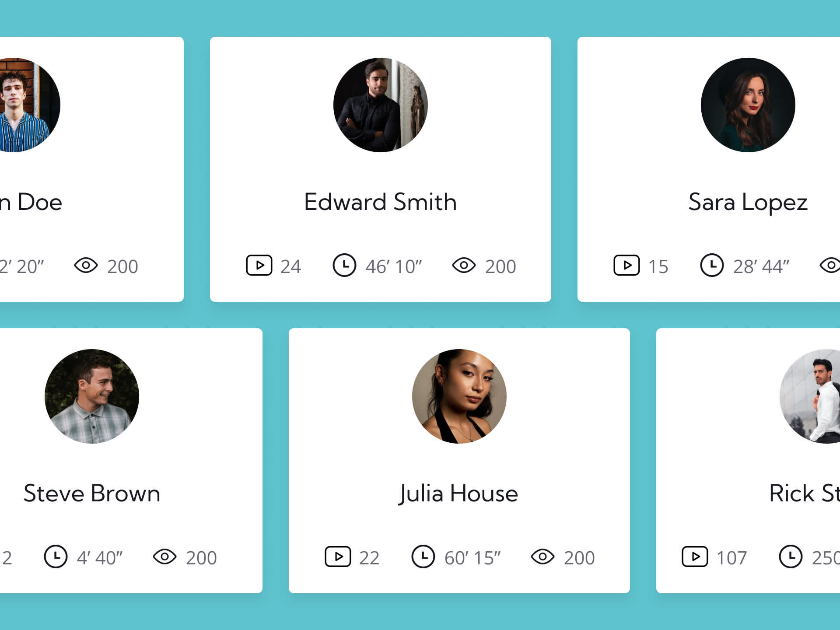Click the clock icon beside 46' 10"
Screen dimensions: 840x630
[x=344, y=265]
